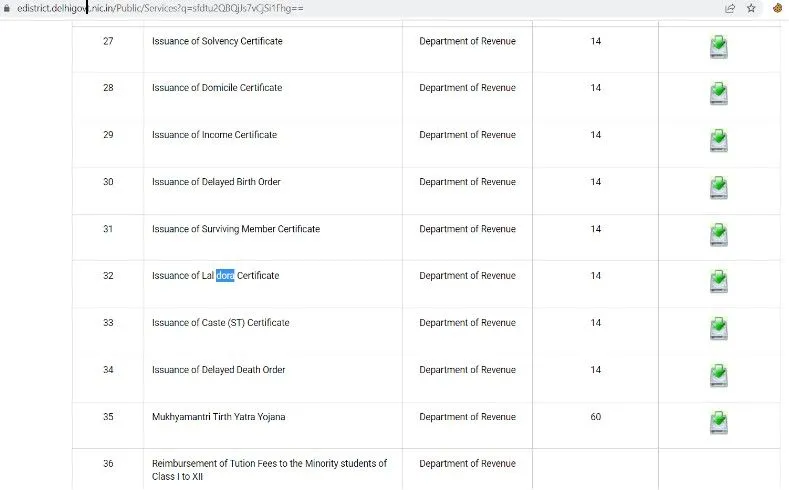Image resolution: width=789 pixels, height=490 pixels.
Task: Open the Mukhyamantri Tirth Yatra Yojana apply icon
Action: click(x=717, y=421)
